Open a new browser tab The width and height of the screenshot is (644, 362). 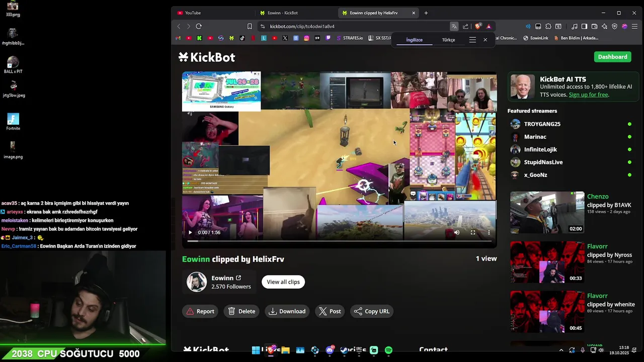pyautogui.click(x=426, y=13)
